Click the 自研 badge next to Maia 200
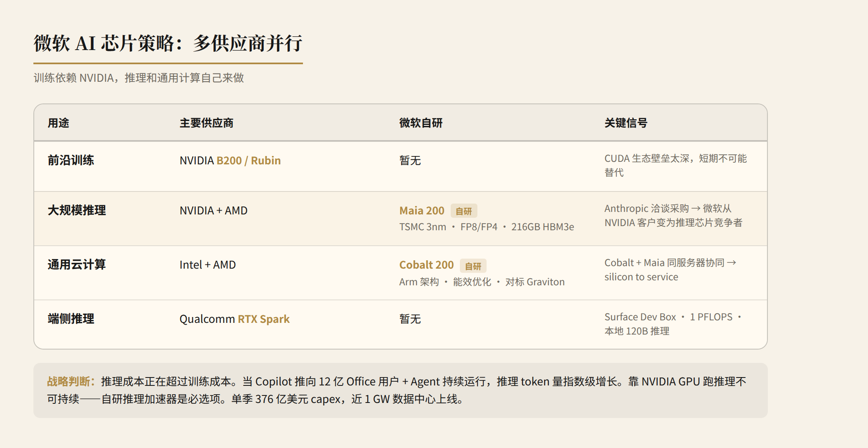This screenshot has height=448, width=868. pyautogui.click(x=464, y=211)
